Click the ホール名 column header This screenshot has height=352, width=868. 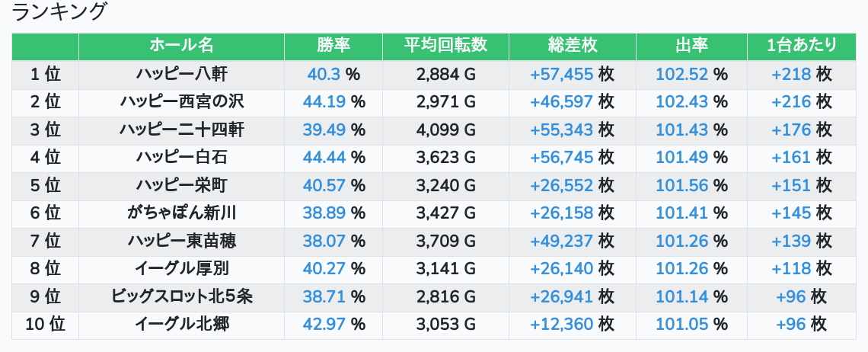tap(181, 46)
